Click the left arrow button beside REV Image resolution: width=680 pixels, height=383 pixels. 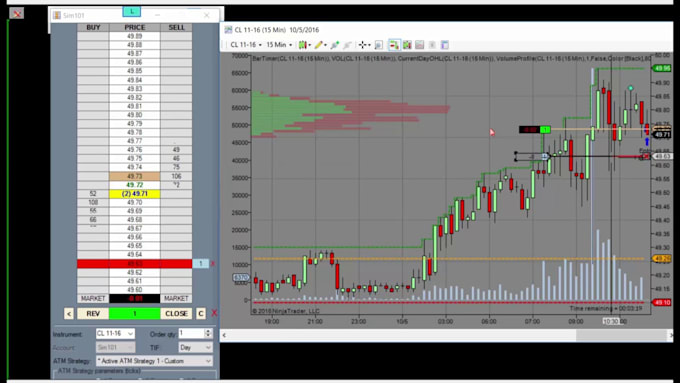click(69, 314)
